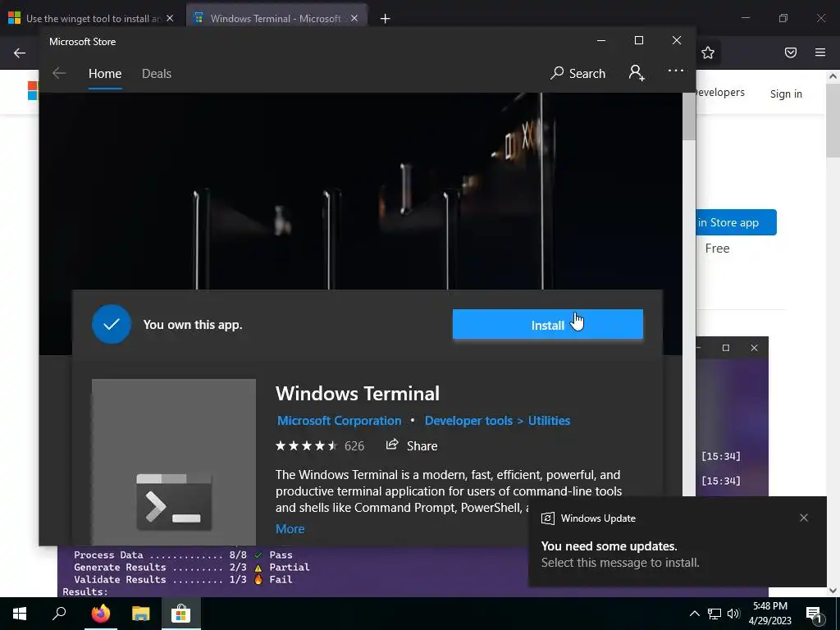Click Sign in on the web page

pyautogui.click(x=786, y=94)
